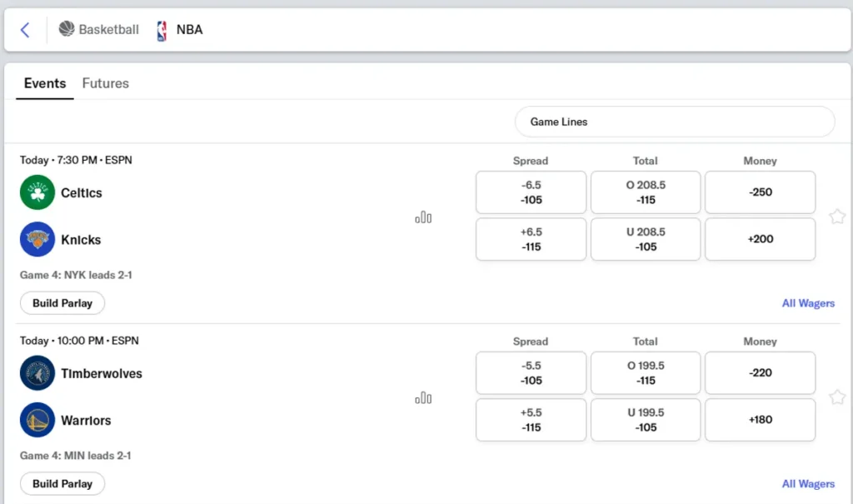Viewport: 853px width, 504px height.
Task: Select the Knicks team logo
Action: point(37,239)
